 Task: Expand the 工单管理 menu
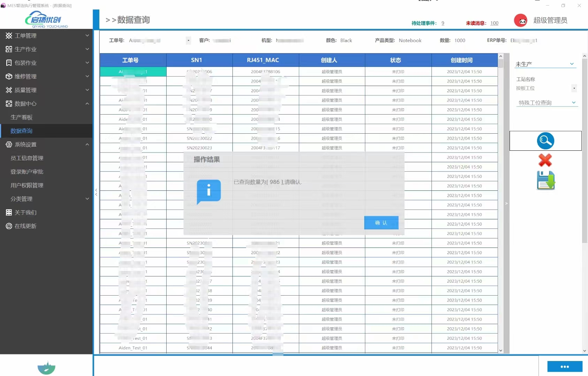[x=46, y=36]
